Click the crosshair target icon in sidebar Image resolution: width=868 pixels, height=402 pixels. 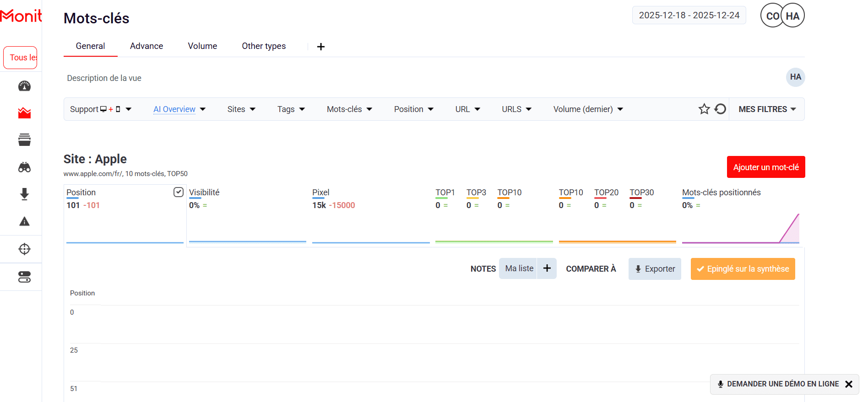tap(24, 249)
